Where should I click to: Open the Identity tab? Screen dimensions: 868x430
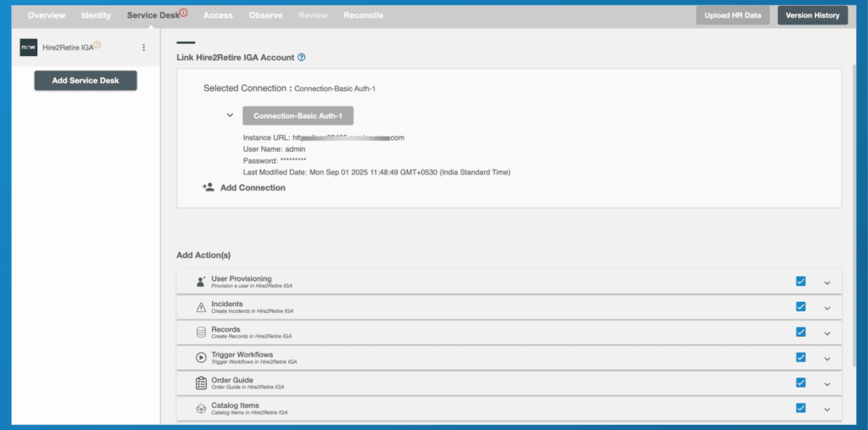click(x=96, y=15)
